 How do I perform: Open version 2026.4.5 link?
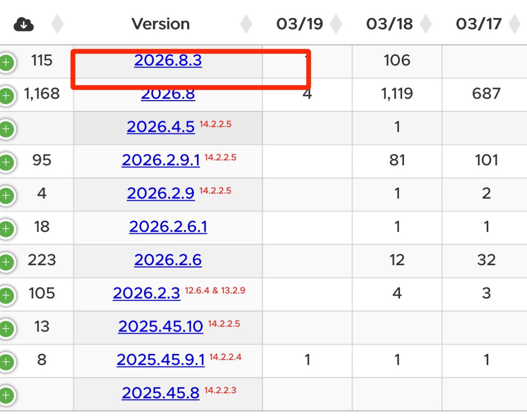click(161, 127)
